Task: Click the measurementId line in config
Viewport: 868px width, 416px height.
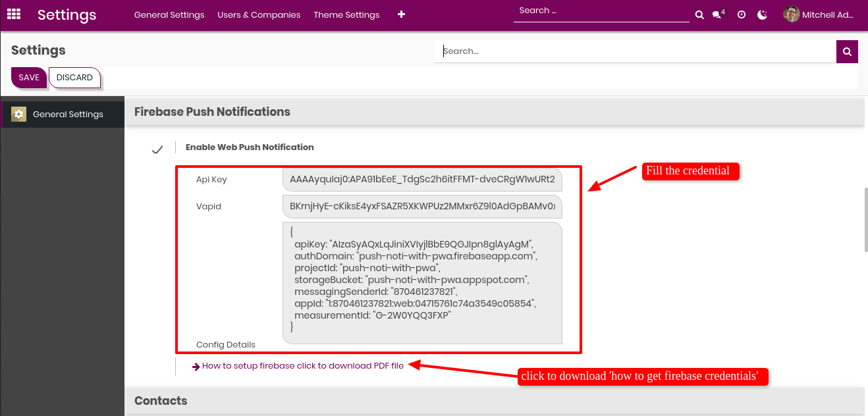Action: tap(372, 315)
